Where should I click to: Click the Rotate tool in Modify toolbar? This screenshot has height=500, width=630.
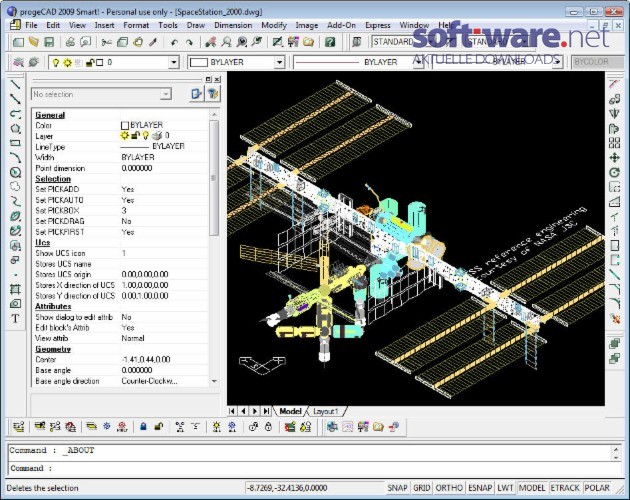[x=614, y=172]
